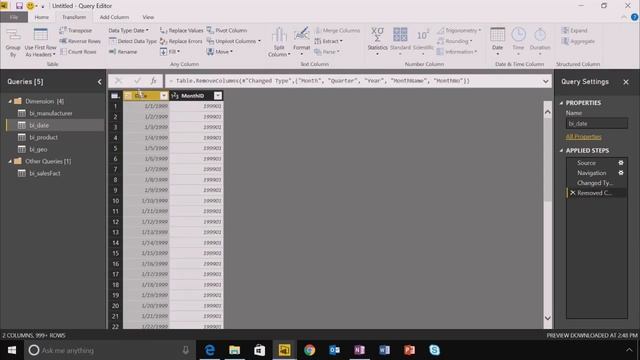Click the Date column icon
The height and width of the screenshot is (360, 640).
[x=497, y=35]
